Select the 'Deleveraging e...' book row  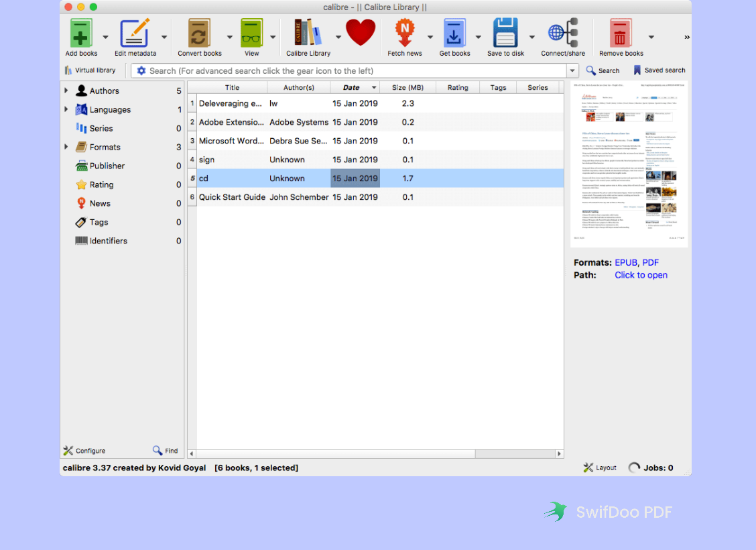click(375, 103)
